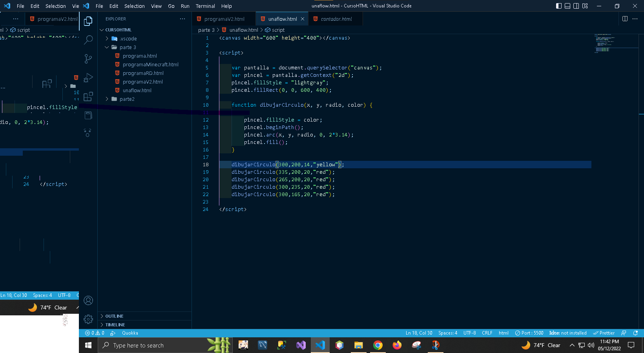Expand the TIMELINE section
The width and height of the screenshot is (644, 353).
point(144,325)
